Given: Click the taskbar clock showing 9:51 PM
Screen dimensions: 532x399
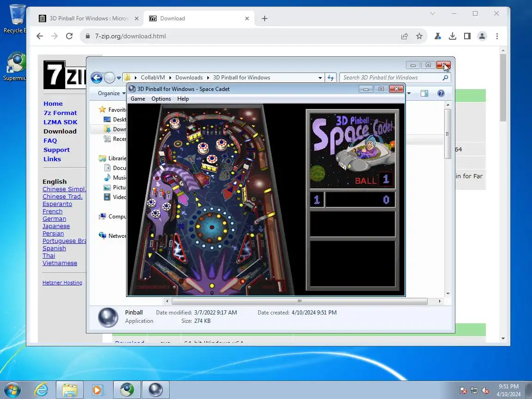Looking at the screenshot, I should point(508,390).
